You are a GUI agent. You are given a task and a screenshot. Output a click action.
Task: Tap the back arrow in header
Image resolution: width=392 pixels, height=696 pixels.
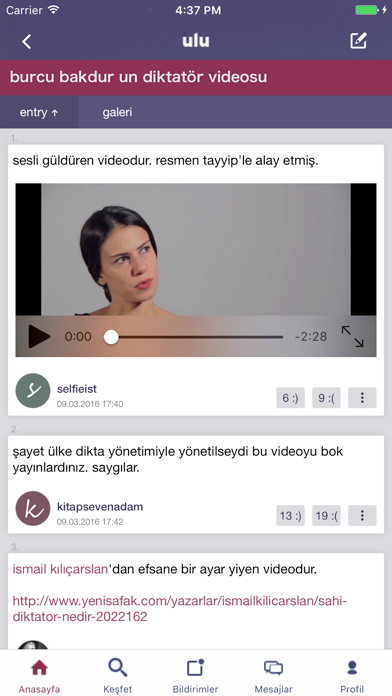[27, 41]
